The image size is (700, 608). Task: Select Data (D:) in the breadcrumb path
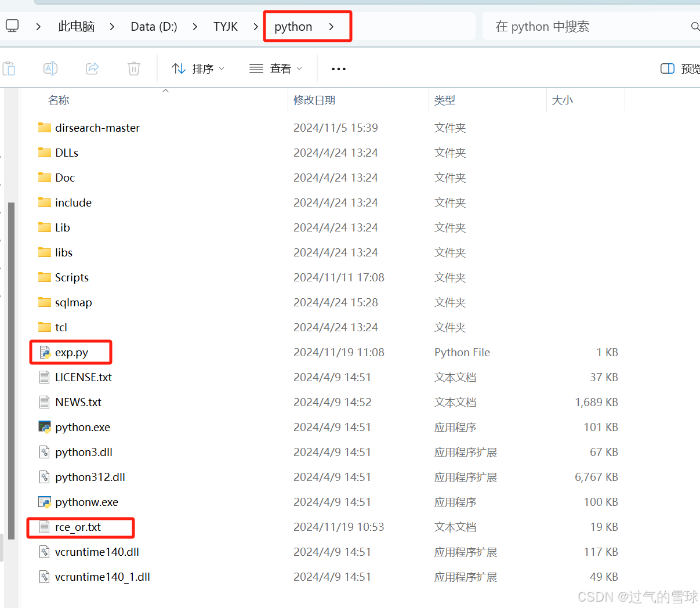tap(153, 26)
